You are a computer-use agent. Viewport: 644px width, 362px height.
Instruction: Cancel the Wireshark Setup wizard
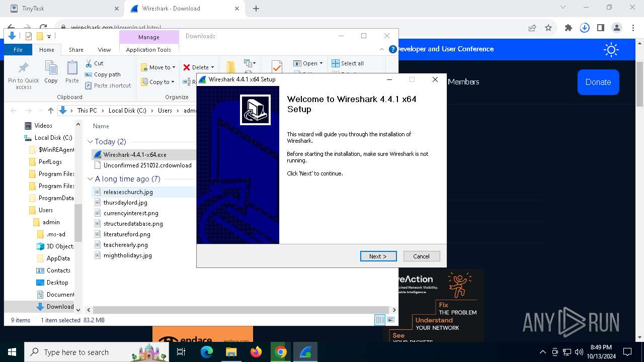(x=422, y=256)
